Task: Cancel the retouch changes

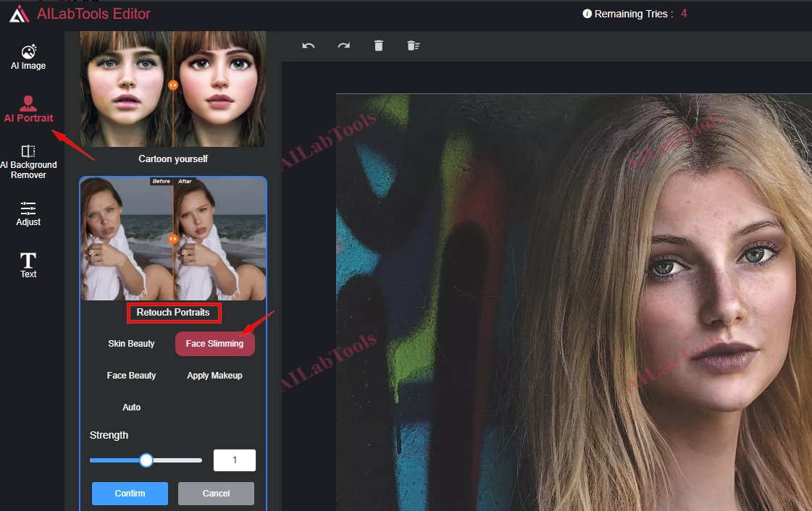Action: click(216, 494)
